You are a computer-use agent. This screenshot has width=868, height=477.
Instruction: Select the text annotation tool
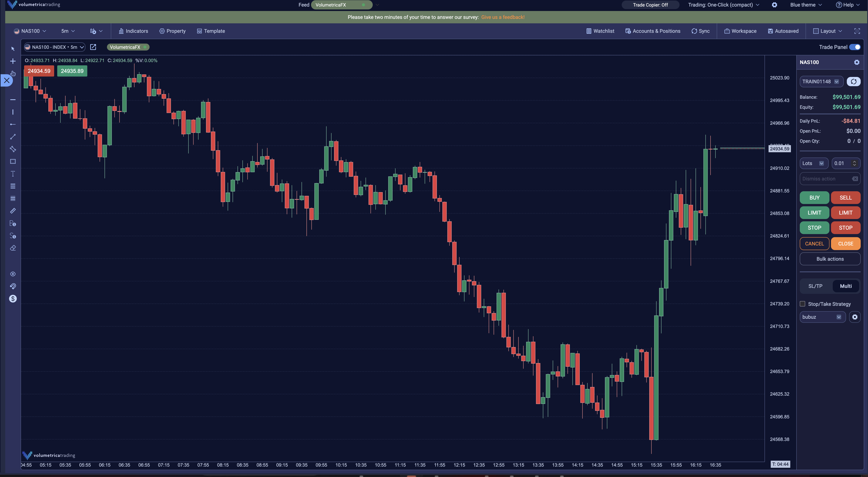coord(13,174)
